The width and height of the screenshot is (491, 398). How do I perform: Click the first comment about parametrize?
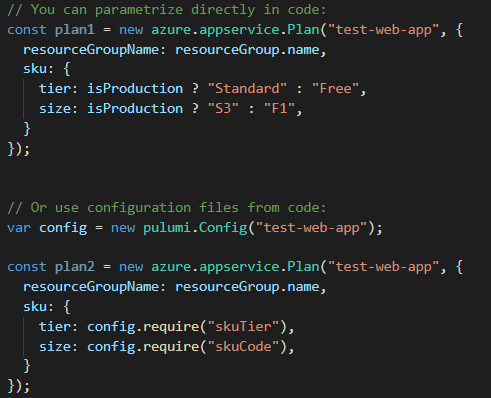[167, 10]
